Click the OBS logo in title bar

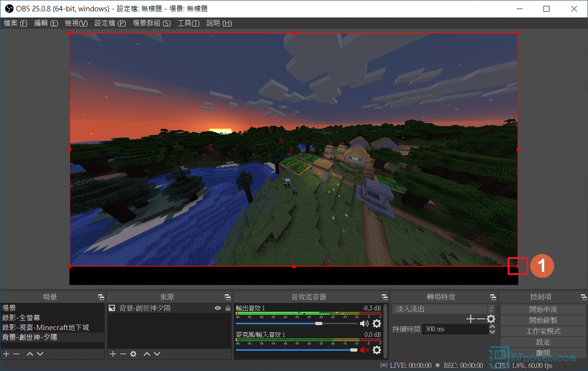[9, 9]
